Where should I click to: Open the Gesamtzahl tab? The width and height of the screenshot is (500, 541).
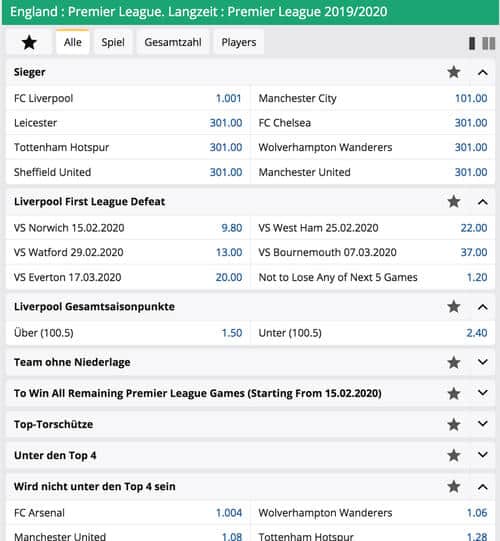173,42
